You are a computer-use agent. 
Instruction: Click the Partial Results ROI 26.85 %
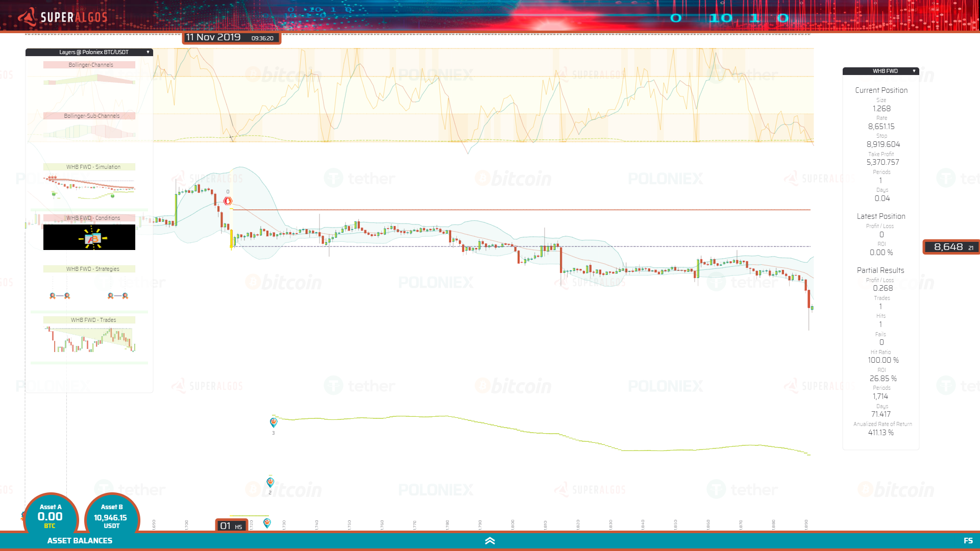[883, 379]
